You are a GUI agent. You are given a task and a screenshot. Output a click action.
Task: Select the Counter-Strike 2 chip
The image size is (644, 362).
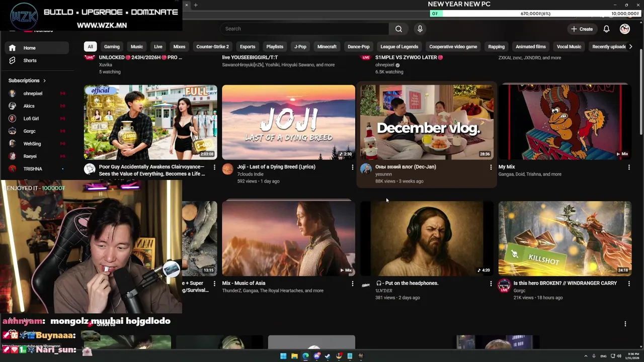pyautogui.click(x=212, y=47)
